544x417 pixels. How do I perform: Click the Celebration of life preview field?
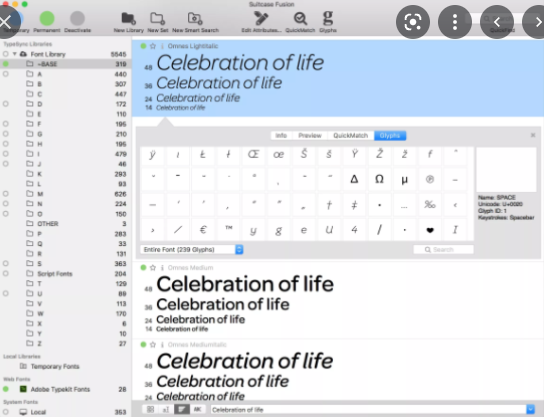coord(368,409)
